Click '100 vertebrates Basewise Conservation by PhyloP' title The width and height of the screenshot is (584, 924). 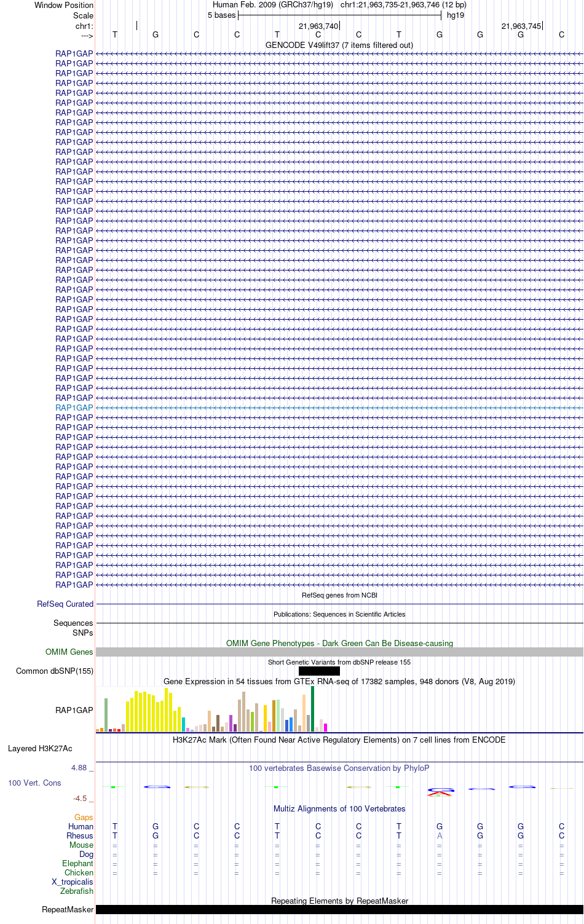point(339,768)
